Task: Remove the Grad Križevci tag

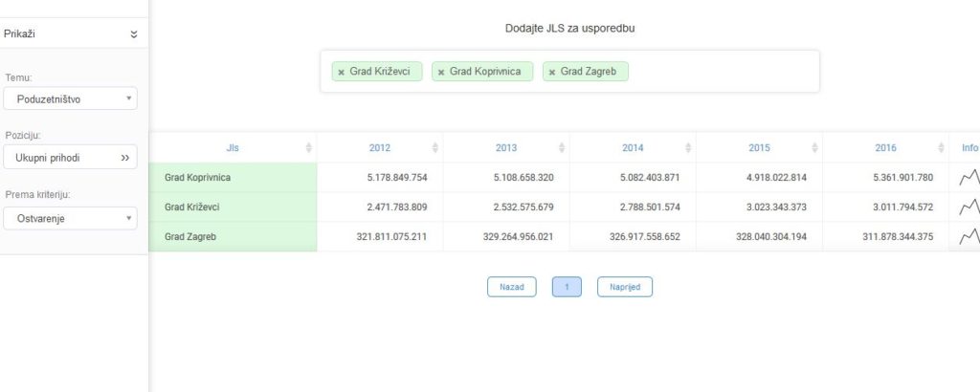Action: (341, 73)
